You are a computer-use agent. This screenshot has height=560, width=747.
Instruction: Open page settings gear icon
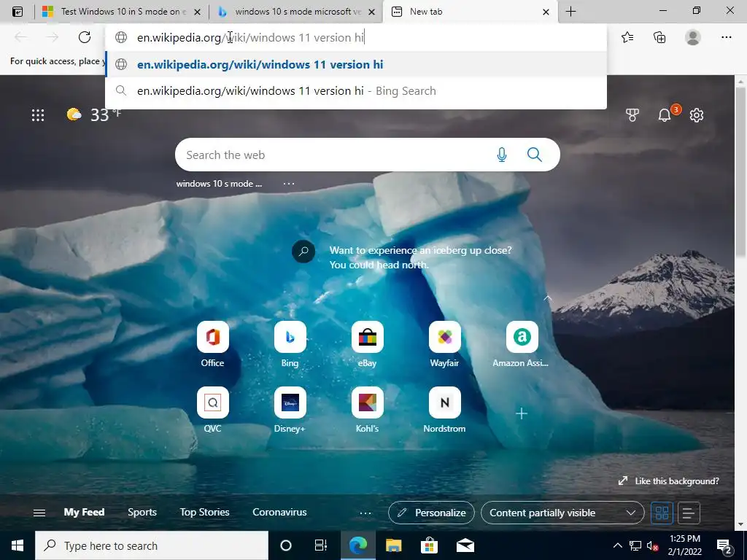pyautogui.click(x=697, y=115)
